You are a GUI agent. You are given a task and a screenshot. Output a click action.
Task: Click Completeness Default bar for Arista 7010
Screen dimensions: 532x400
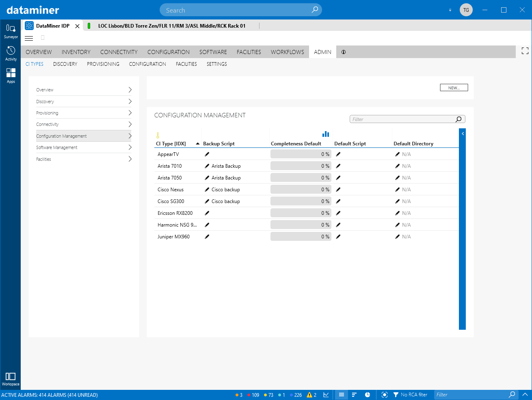click(x=301, y=166)
